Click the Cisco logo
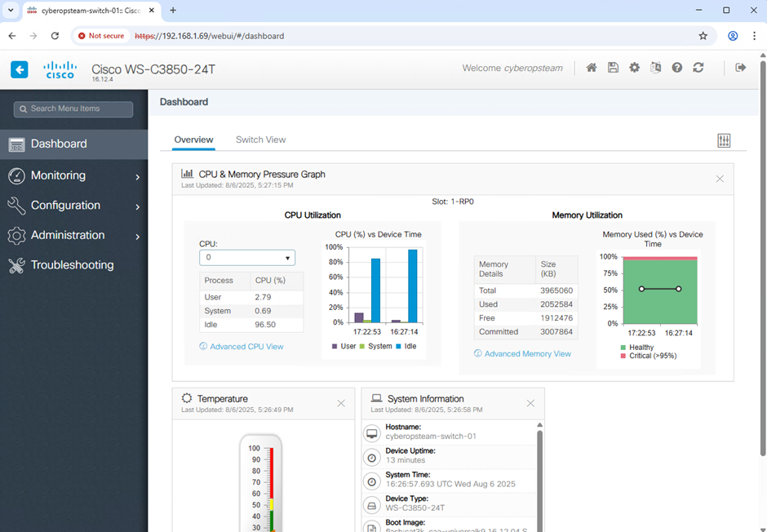Image resolution: width=767 pixels, height=532 pixels. point(60,70)
